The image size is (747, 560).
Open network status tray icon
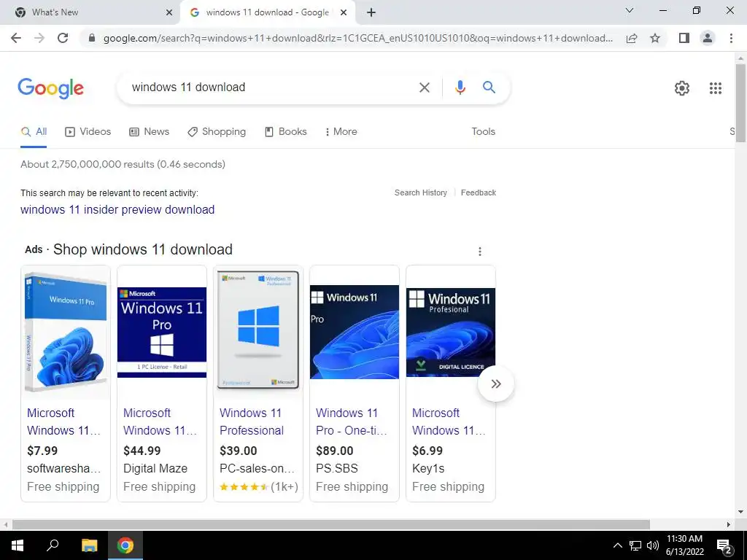point(635,545)
